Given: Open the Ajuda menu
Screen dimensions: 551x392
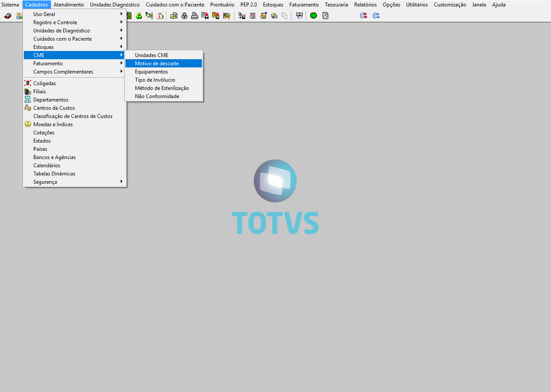Looking at the screenshot, I should [x=499, y=5].
